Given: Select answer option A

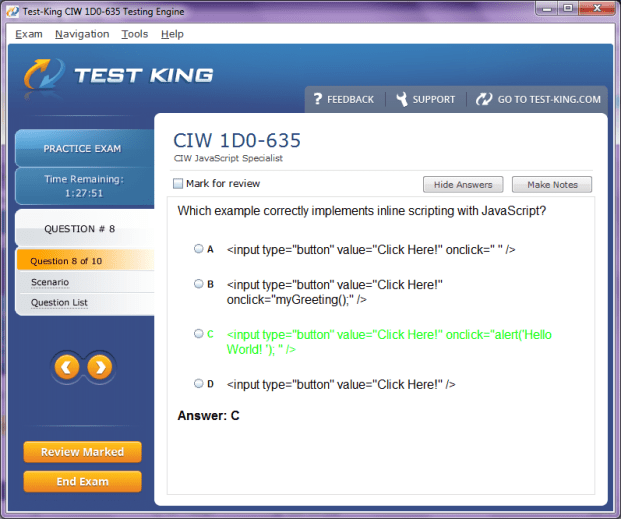Looking at the screenshot, I should [198, 249].
